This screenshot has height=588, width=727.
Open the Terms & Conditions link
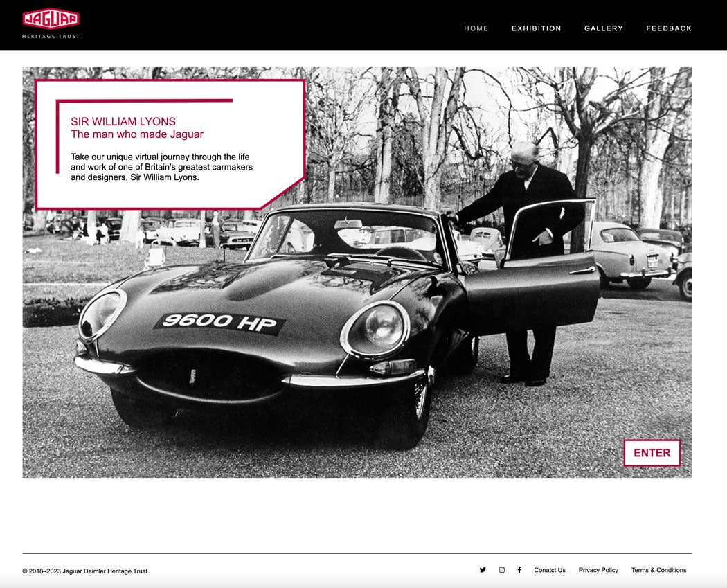tap(658, 570)
